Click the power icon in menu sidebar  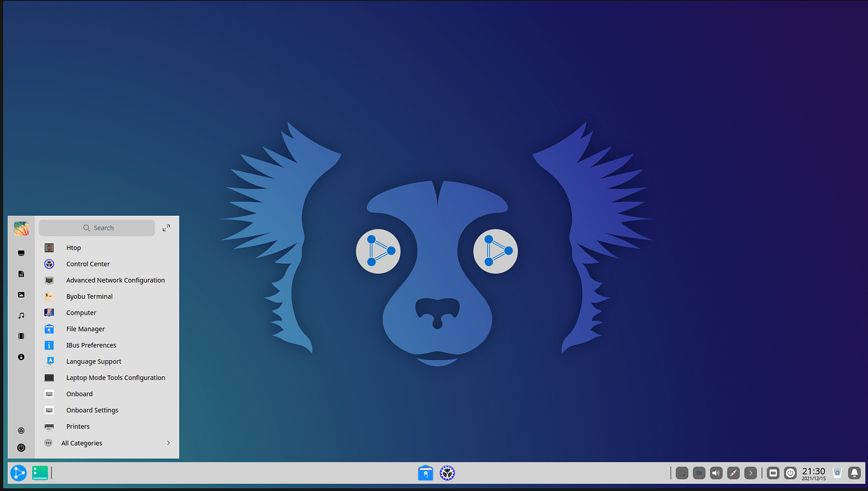click(x=20, y=448)
